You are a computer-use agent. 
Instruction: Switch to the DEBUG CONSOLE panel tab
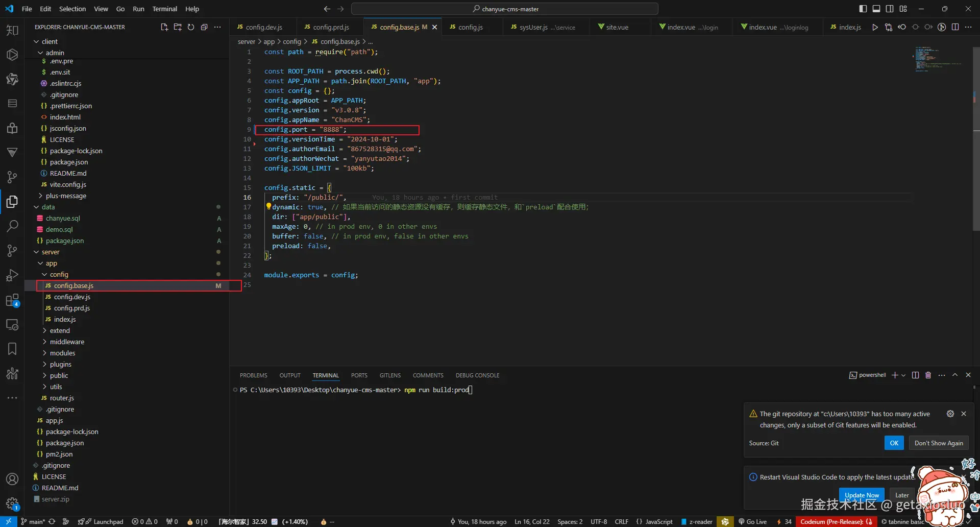(x=478, y=375)
